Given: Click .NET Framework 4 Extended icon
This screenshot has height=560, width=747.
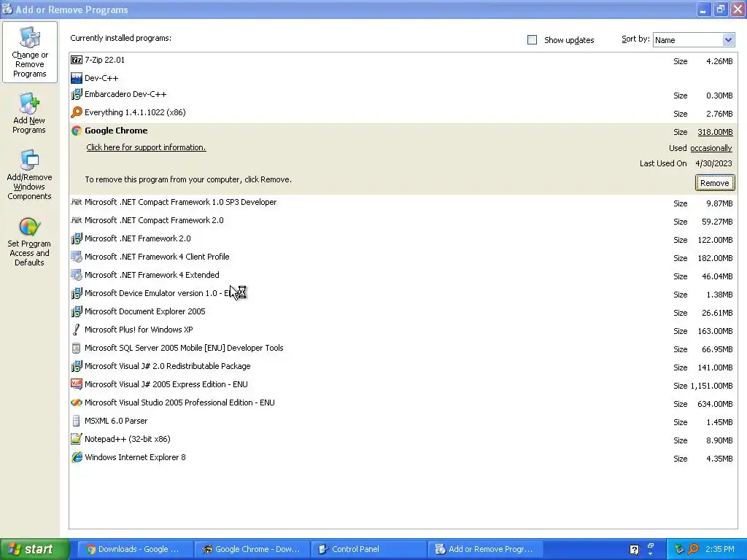Looking at the screenshot, I should (x=76, y=275).
